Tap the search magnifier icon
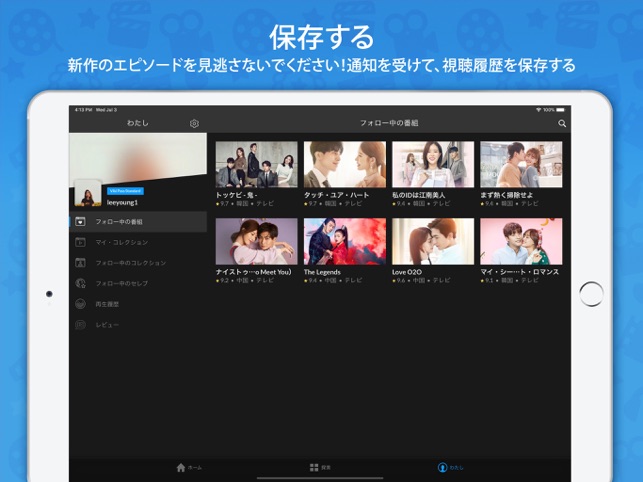 pyautogui.click(x=562, y=123)
